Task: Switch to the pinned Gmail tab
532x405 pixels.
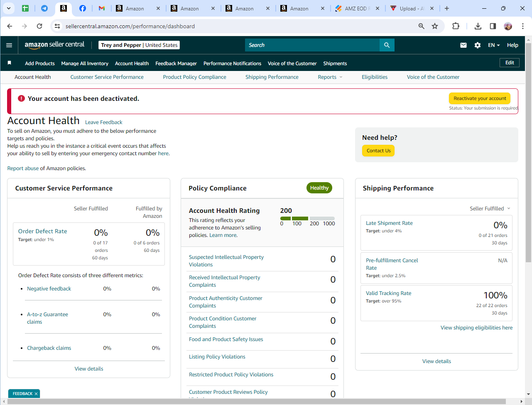Action: point(102,8)
